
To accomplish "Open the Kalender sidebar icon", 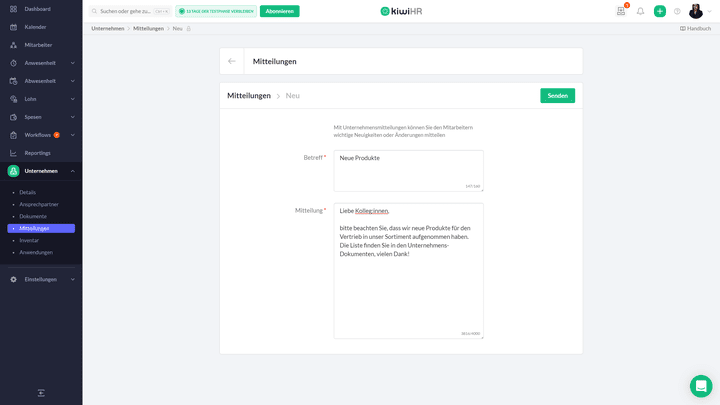I will pos(13,27).
